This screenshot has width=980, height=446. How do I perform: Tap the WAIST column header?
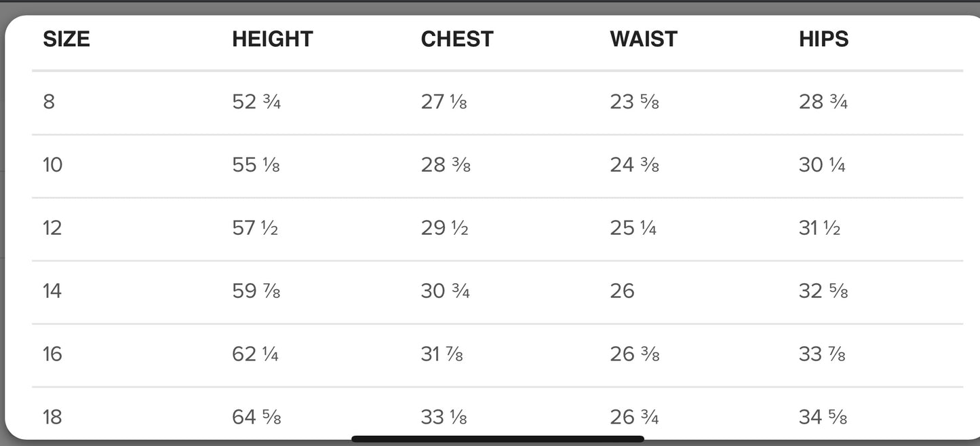click(644, 39)
